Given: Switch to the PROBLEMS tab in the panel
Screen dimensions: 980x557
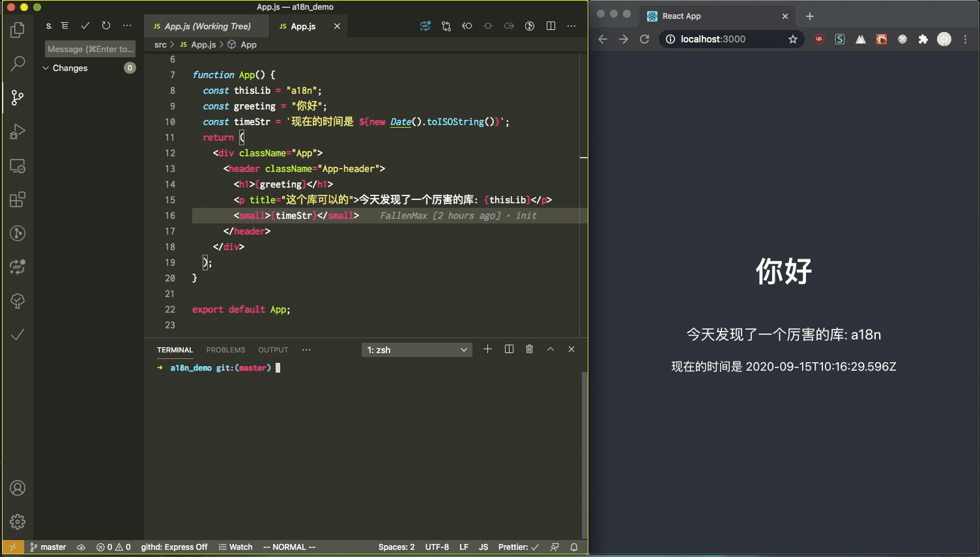Looking at the screenshot, I should [x=225, y=350].
